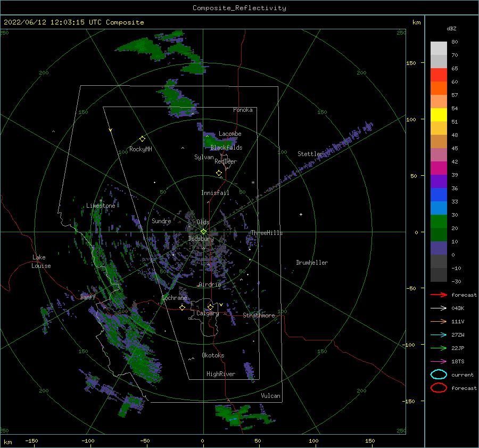
Task: Click the yellow diamond marker near Cochrane
Action: point(183,307)
